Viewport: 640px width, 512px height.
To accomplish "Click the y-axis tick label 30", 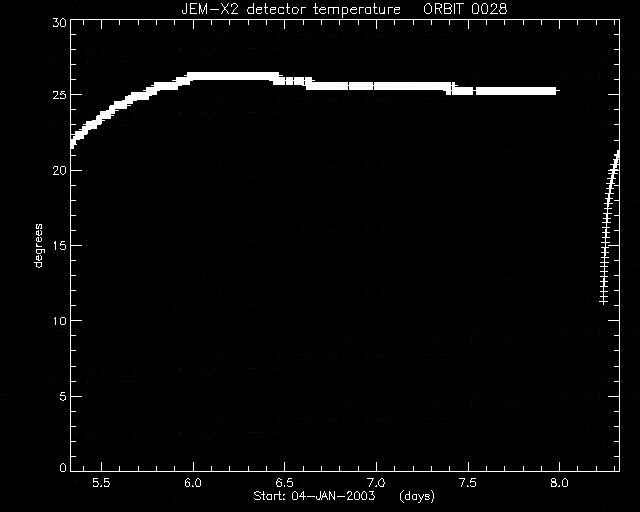I will pyautogui.click(x=59, y=22).
